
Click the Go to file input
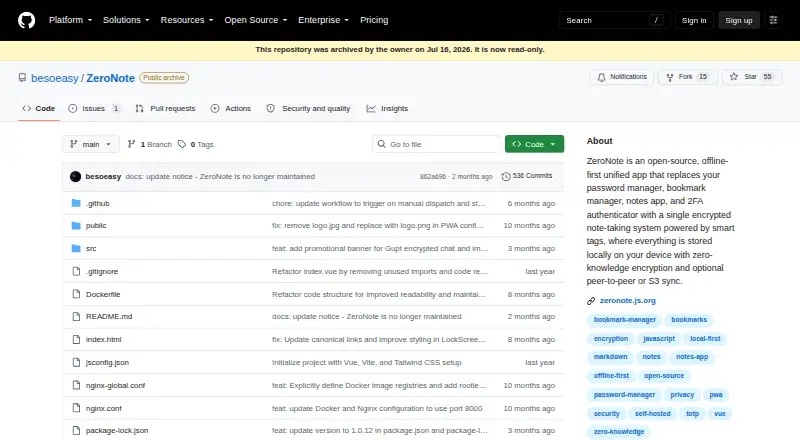click(x=437, y=144)
